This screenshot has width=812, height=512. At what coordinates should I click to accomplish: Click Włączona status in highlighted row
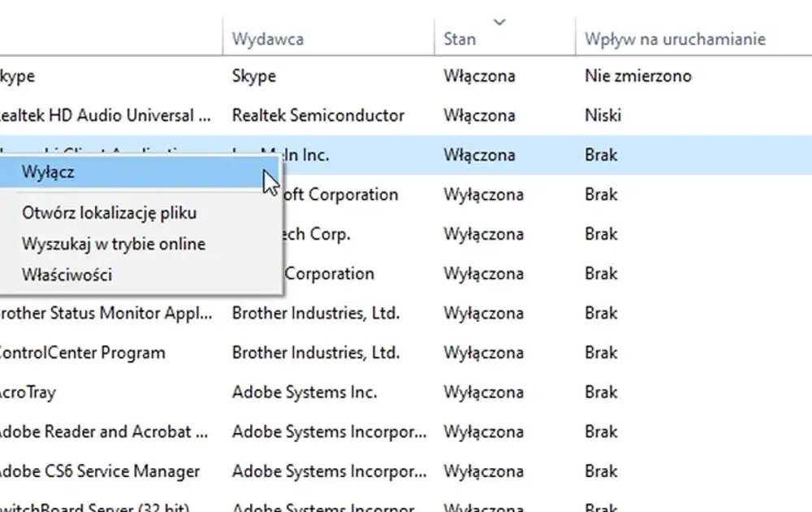point(479,155)
